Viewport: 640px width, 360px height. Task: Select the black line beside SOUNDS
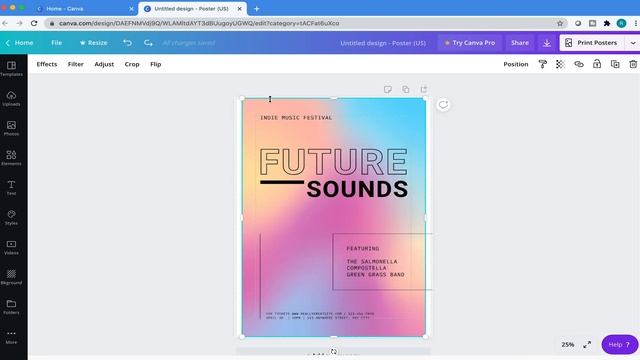pyautogui.click(x=282, y=182)
